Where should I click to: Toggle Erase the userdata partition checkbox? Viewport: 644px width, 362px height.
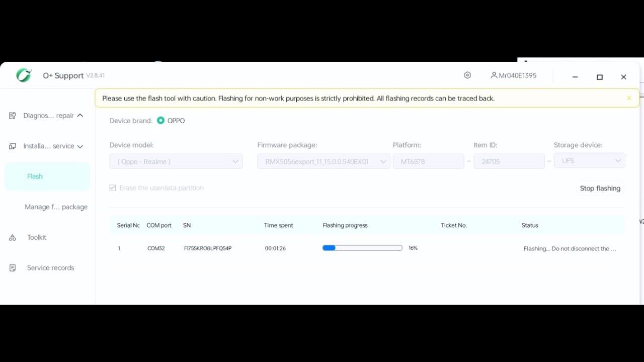pyautogui.click(x=113, y=188)
